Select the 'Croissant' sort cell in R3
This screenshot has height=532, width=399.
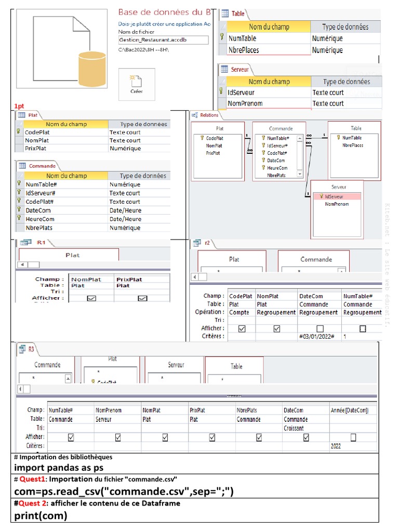(306, 429)
